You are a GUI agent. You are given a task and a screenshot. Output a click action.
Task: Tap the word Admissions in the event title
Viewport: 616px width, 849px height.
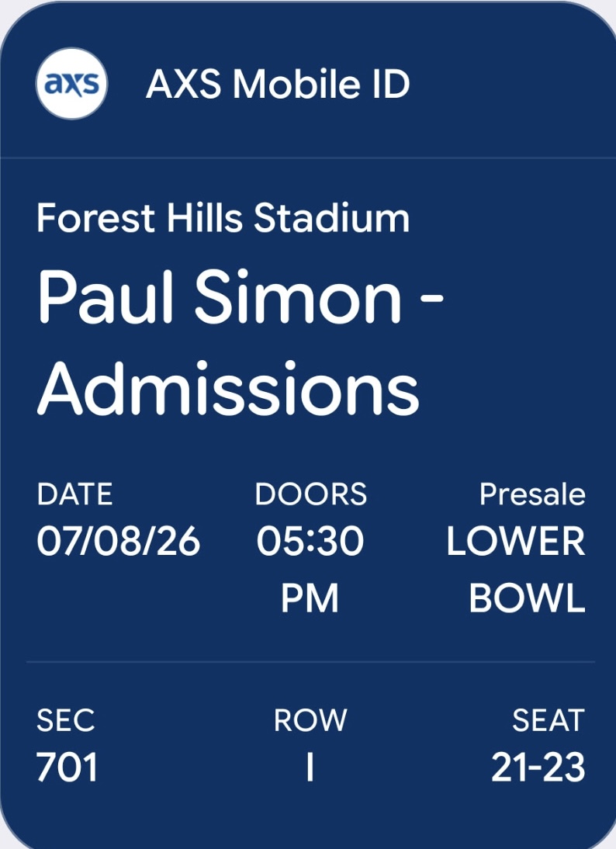[228, 388]
